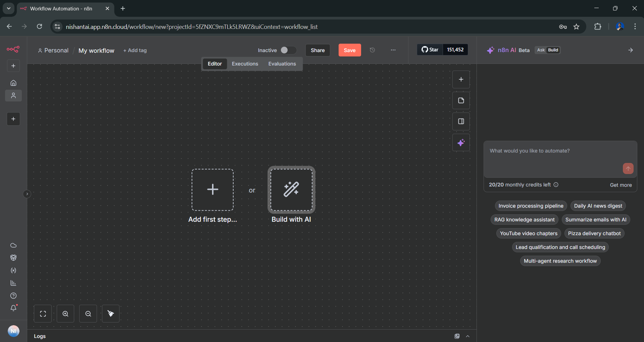Zoom in on the canvas
Image resolution: width=644 pixels, height=342 pixels.
(x=65, y=313)
